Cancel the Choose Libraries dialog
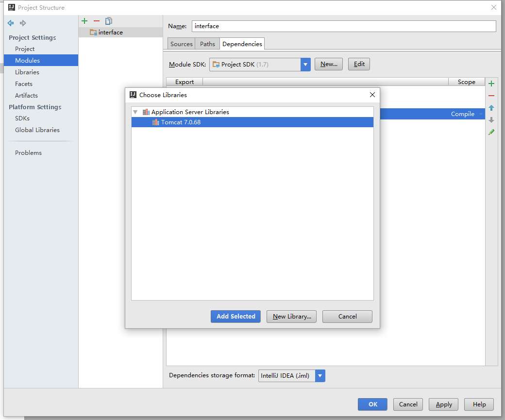 [347, 316]
